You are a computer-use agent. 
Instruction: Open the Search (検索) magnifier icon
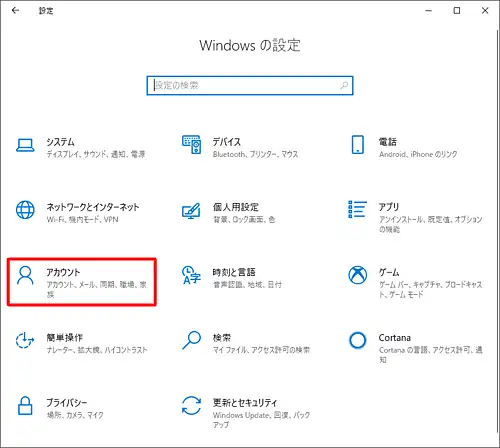(191, 340)
